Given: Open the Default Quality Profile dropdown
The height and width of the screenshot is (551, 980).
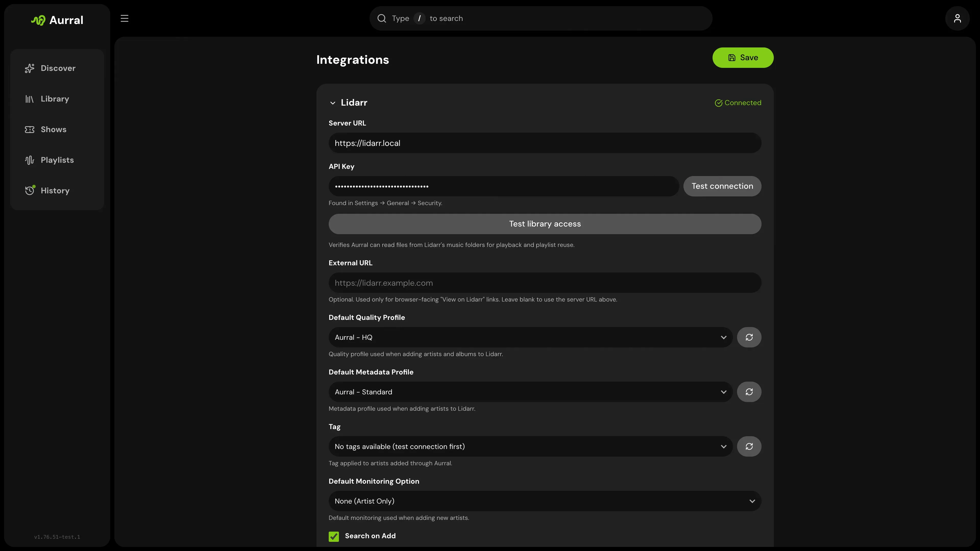Looking at the screenshot, I should tap(530, 337).
